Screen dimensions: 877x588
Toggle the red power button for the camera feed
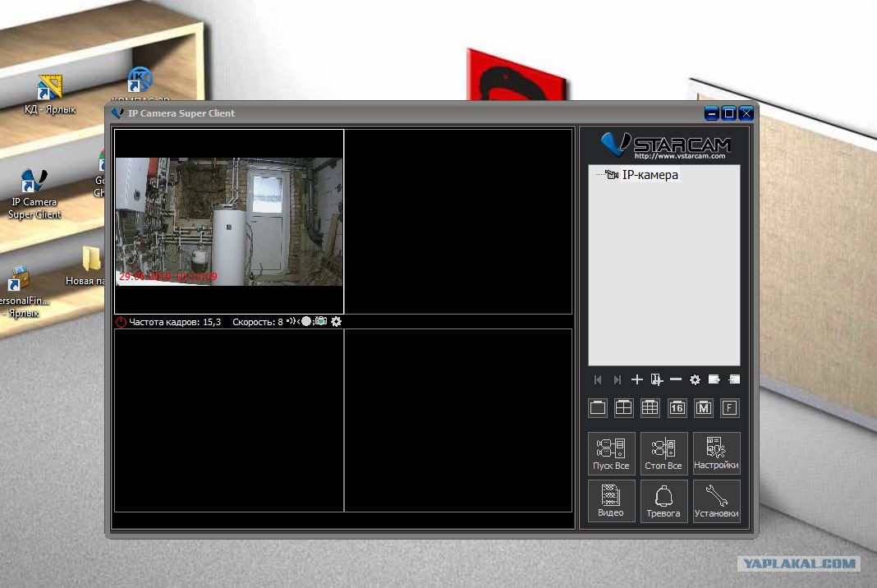point(121,322)
